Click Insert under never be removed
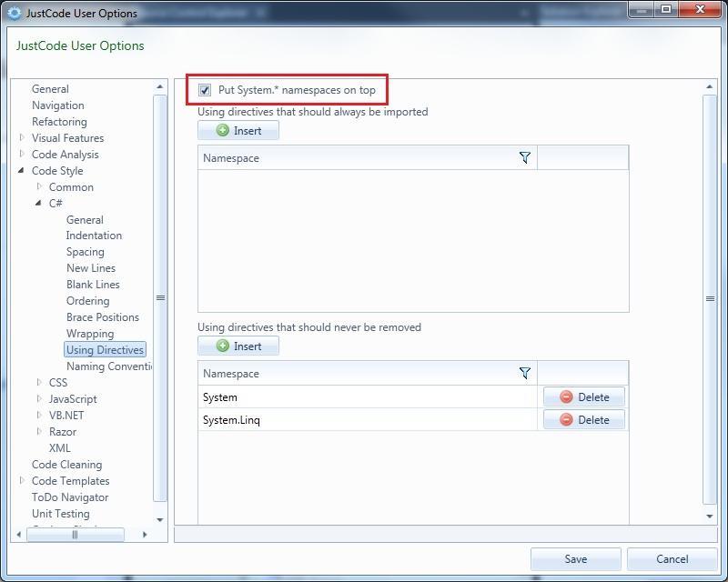Viewport: 728px width, 582px height. [x=238, y=346]
